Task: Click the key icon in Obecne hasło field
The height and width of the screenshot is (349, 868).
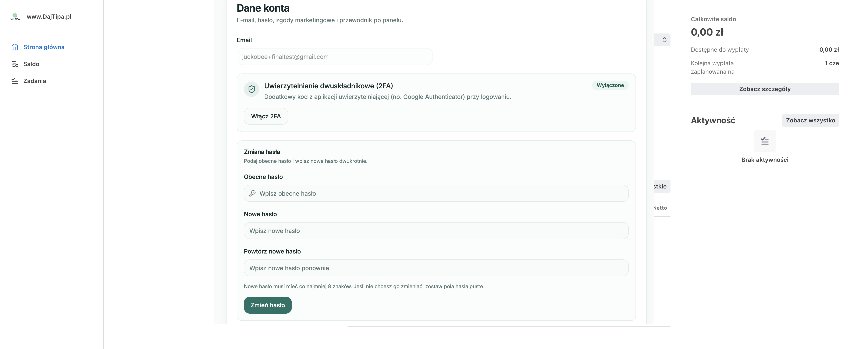Action: pyautogui.click(x=252, y=193)
